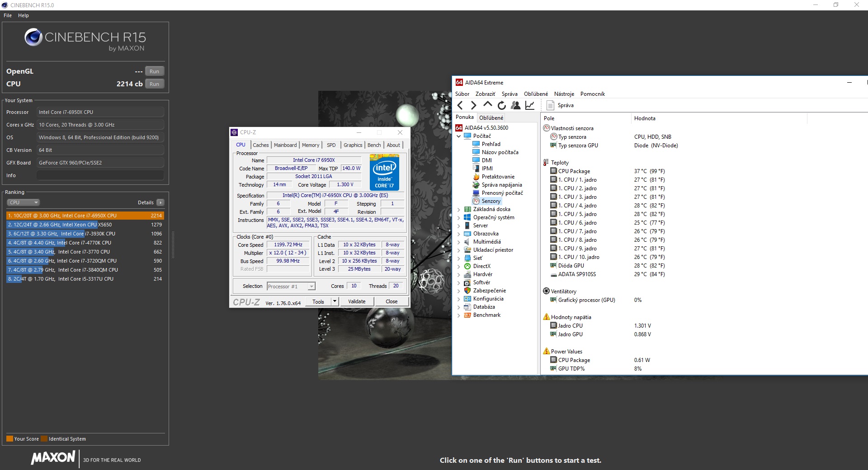This screenshot has height=470, width=868.
Task: Click the Intel Core i7 logo in CPU-Z
Action: tap(384, 172)
